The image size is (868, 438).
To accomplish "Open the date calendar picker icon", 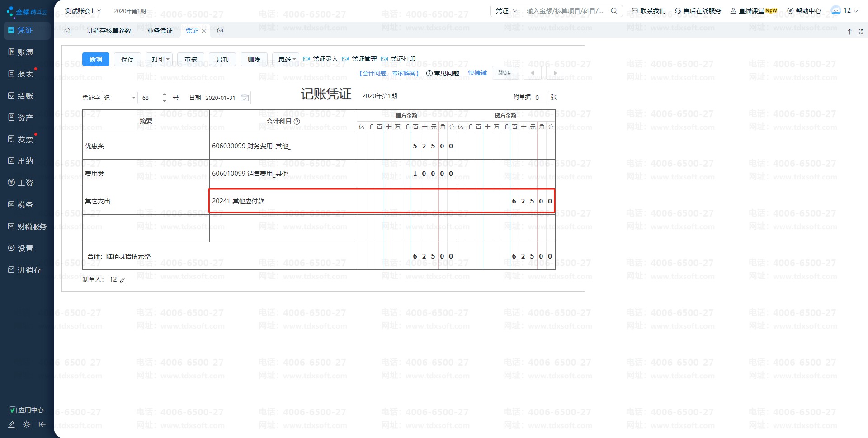I will [x=245, y=98].
